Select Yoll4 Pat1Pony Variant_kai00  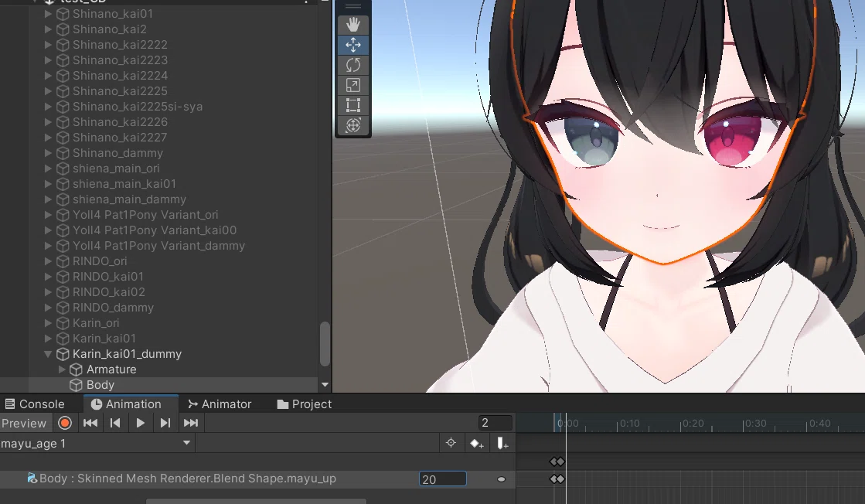pos(155,230)
